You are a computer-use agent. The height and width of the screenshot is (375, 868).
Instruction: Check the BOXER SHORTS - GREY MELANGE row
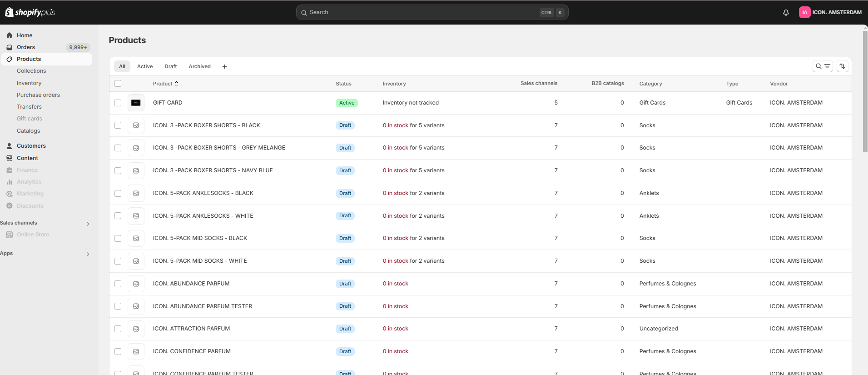click(118, 148)
